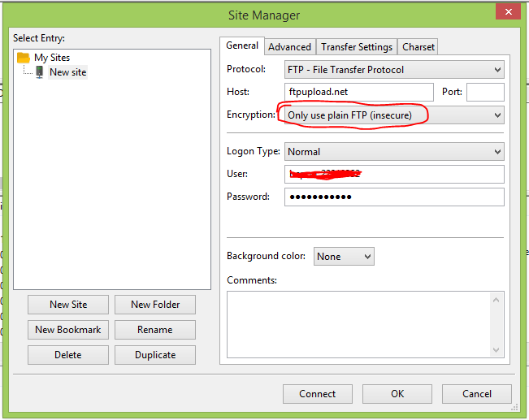This screenshot has width=529, height=420.
Task: Focus the Host input field
Action: (x=359, y=93)
